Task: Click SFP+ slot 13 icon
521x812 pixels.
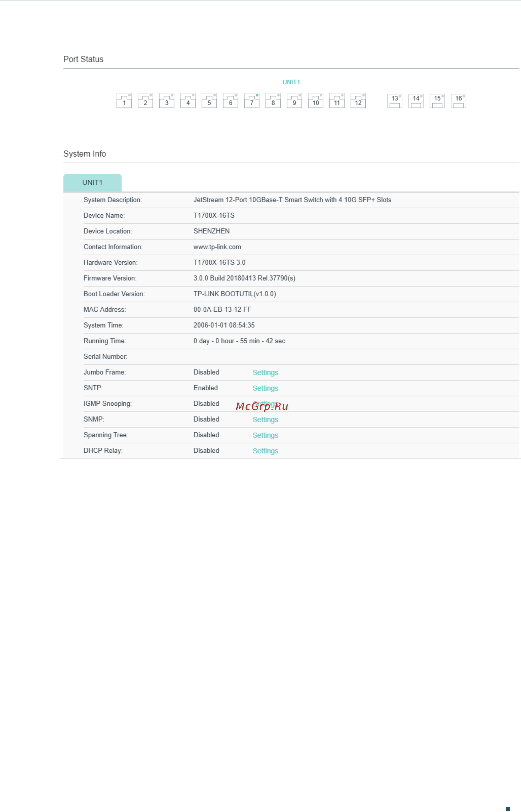Action: click(x=395, y=101)
